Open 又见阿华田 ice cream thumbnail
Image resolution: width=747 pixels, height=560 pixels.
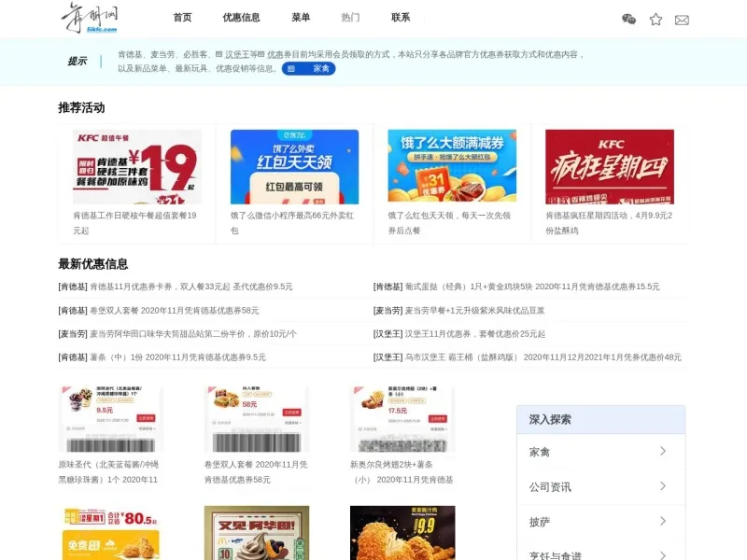257,533
